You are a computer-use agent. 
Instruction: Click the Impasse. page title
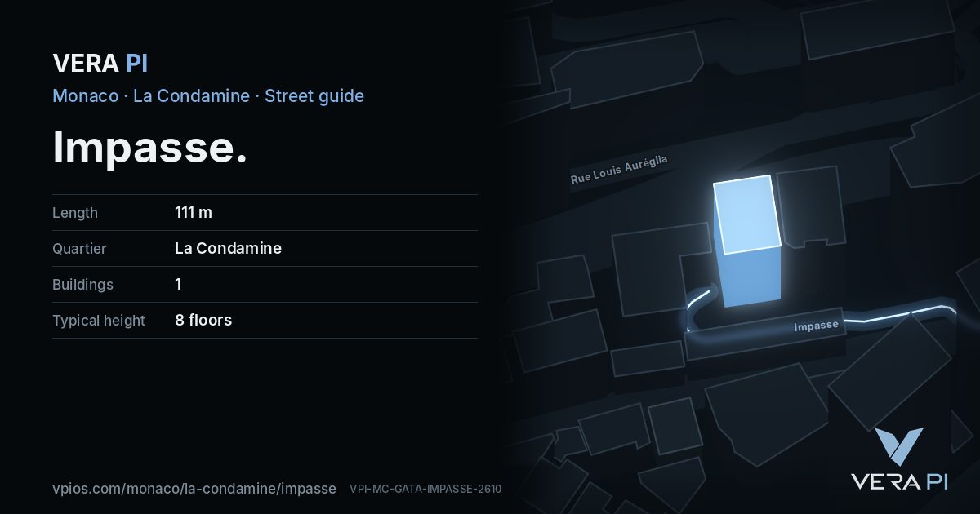coord(149,148)
